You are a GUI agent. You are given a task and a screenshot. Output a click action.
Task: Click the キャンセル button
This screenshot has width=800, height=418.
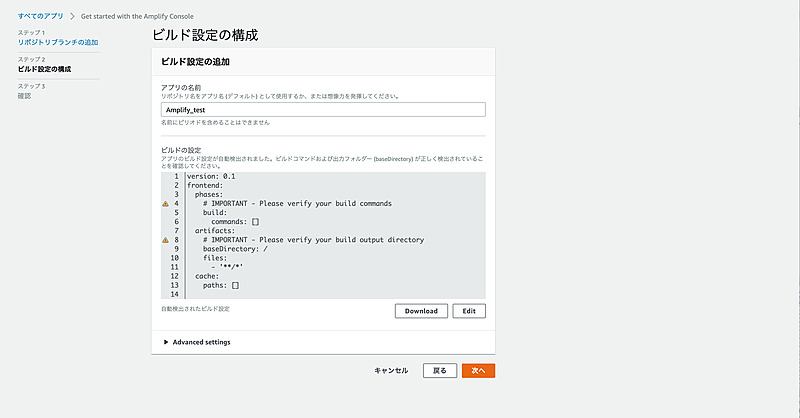391,371
